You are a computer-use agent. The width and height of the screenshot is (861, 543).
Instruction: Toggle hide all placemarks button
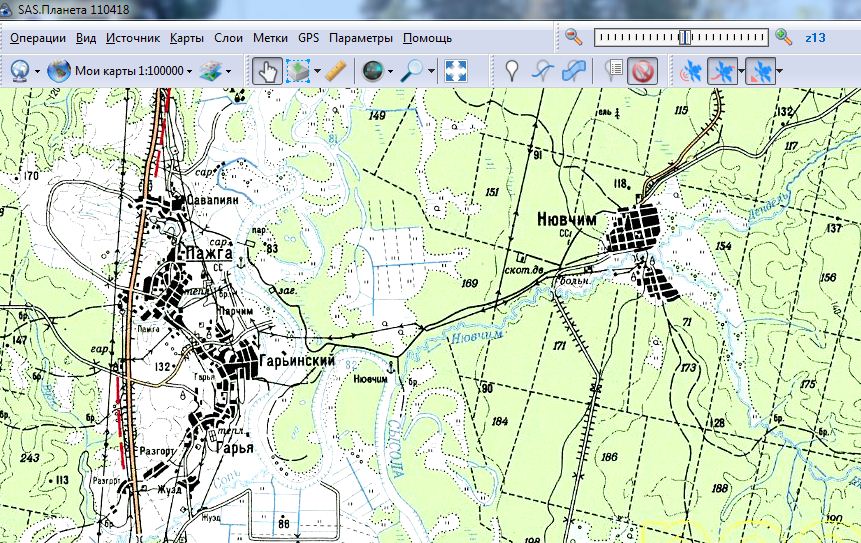[643, 71]
